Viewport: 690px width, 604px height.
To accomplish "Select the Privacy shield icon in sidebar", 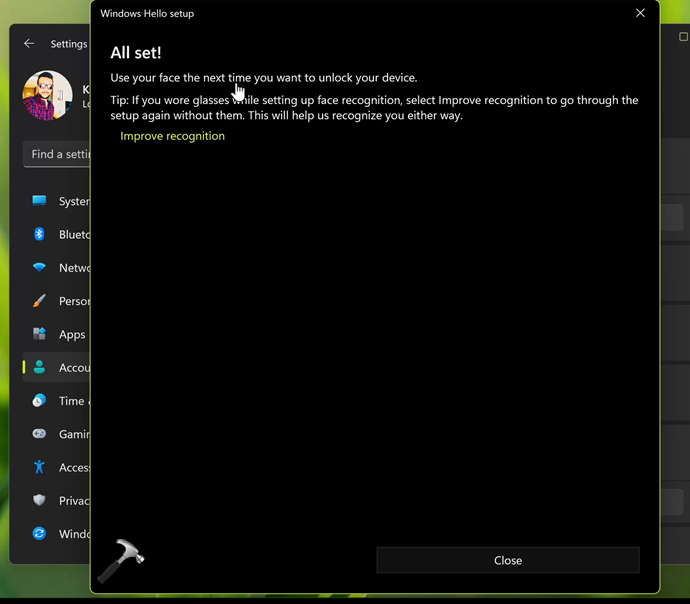I will (x=39, y=500).
